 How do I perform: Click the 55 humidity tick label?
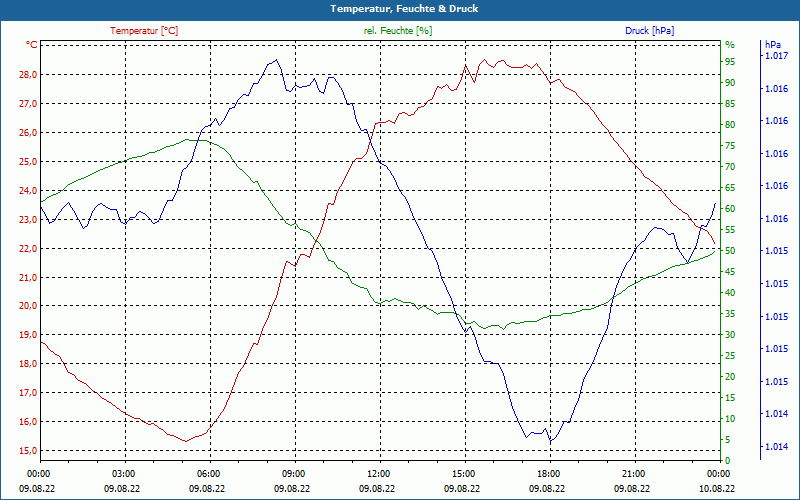[730, 230]
